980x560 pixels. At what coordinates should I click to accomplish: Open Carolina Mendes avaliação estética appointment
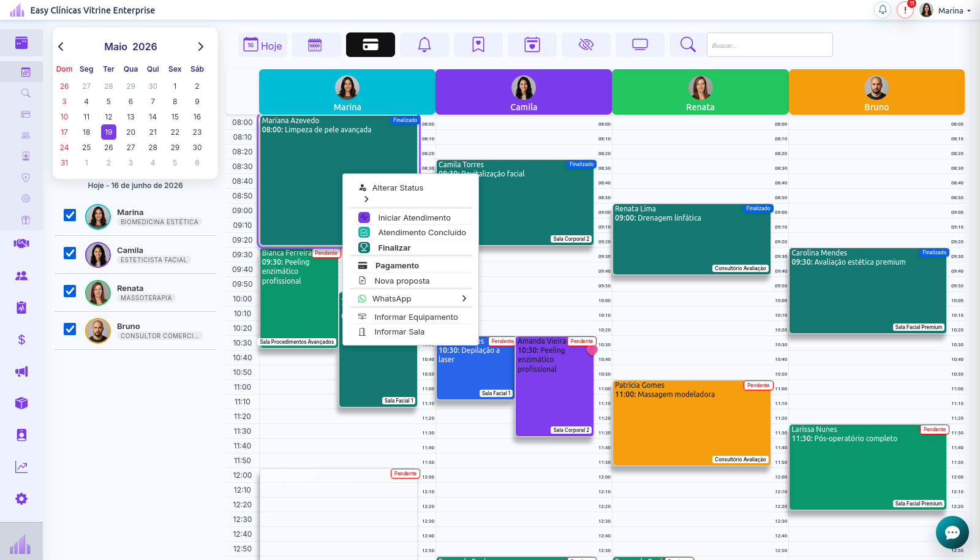pyautogui.click(x=869, y=290)
